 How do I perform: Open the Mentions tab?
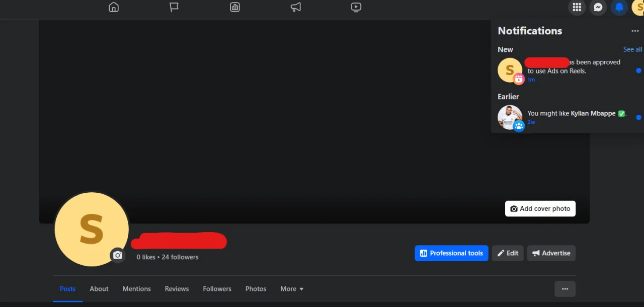(x=136, y=289)
